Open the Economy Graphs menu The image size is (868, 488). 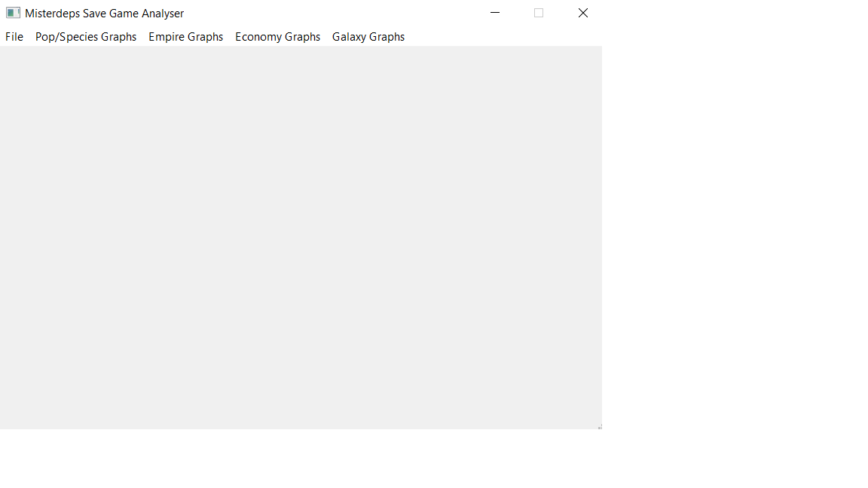(x=277, y=36)
